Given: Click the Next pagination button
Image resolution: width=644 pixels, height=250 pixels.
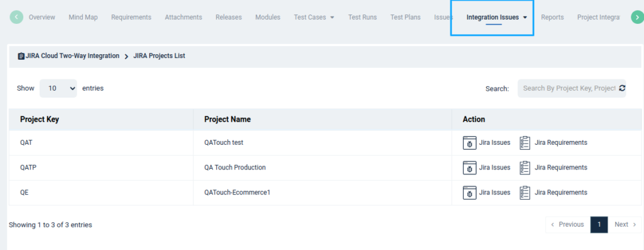Looking at the screenshot, I should click(x=625, y=225).
